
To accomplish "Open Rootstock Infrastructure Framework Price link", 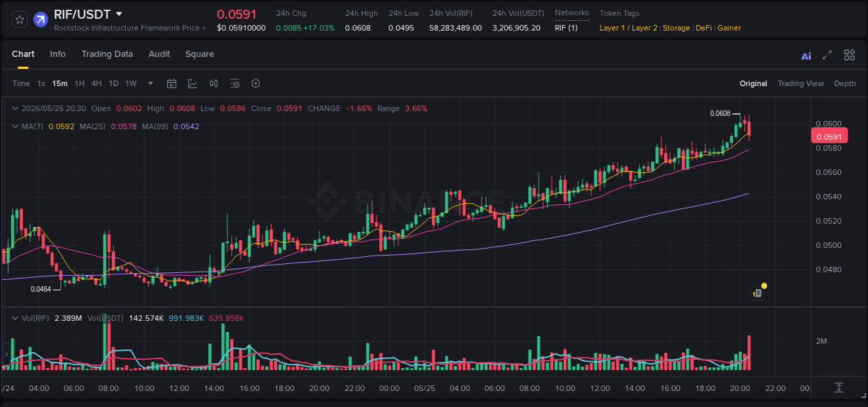I will tap(130, 28).
